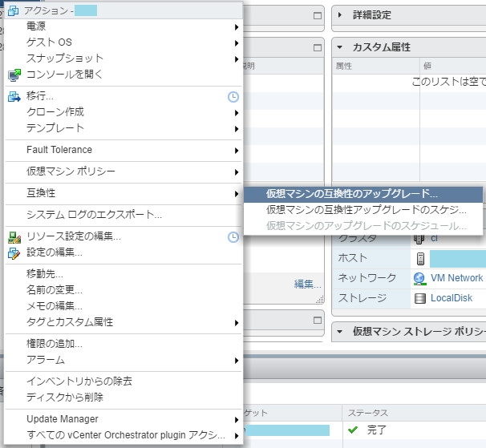Click 仮想マシンの互換性アップグレードのスケジ... item
The width and height of the screenshot is (486, 448).
[363, 210]
